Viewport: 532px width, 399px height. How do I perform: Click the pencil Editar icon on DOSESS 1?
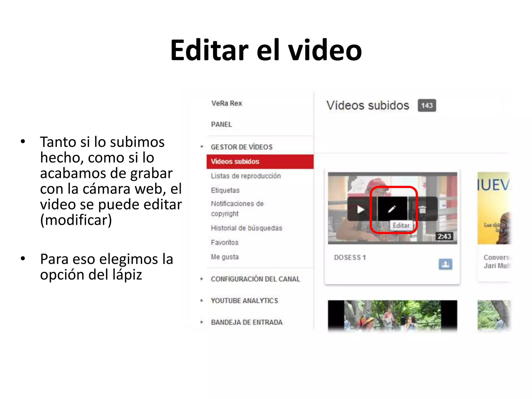tap(392, 209)
